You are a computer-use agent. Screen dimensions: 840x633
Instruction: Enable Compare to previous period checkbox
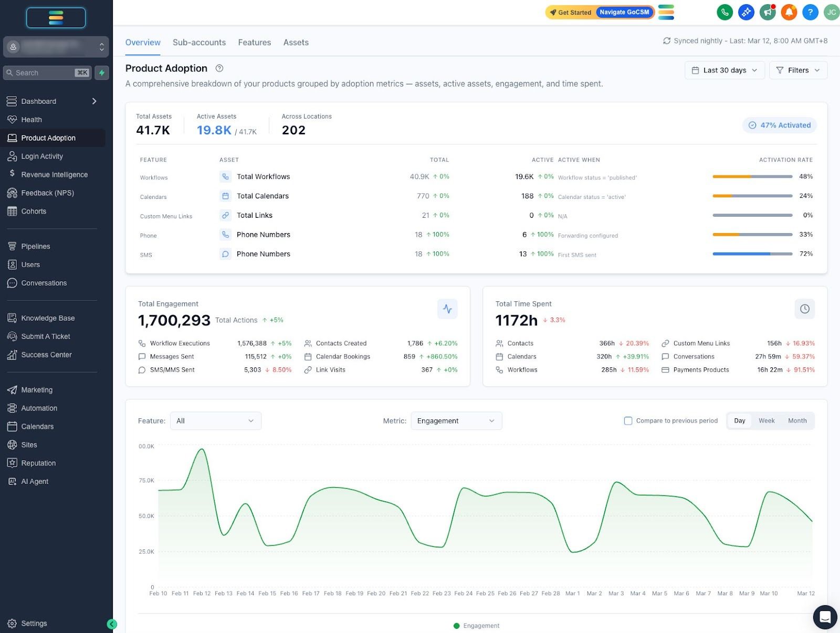point(628,420)
